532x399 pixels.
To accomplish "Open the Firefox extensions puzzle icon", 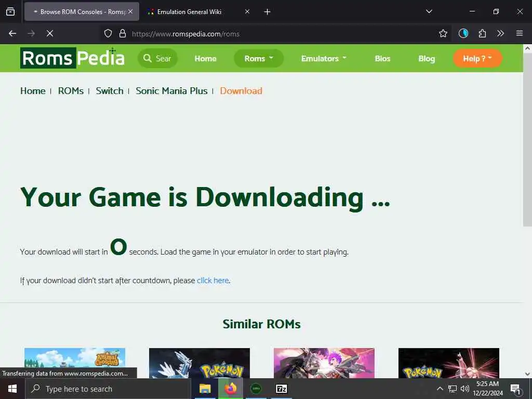I will [482, 33].
